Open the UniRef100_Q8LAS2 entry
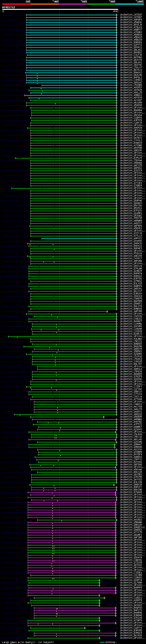146x644 pixels. click(x=131, y=50)
